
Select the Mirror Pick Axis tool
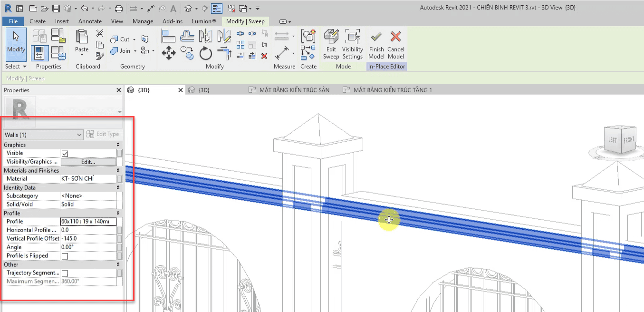pos(205,36)
